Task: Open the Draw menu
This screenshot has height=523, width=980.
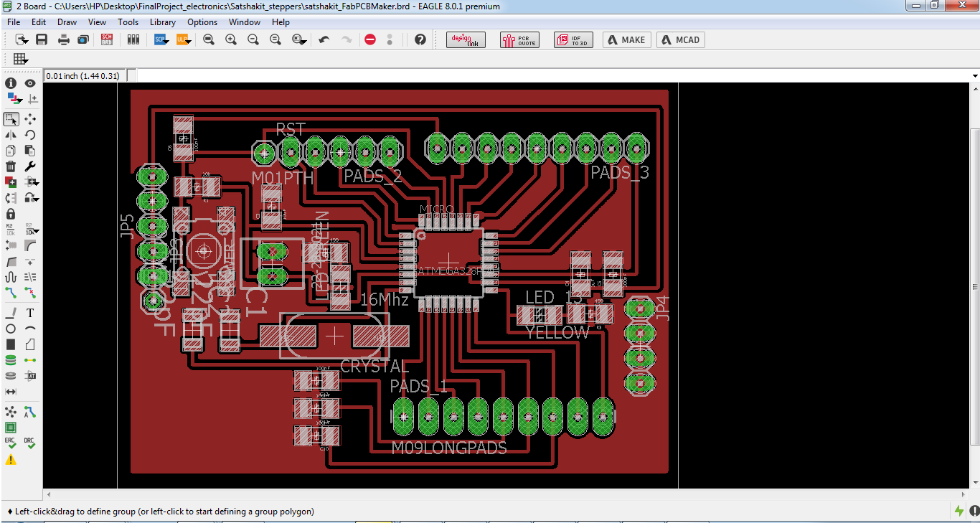Action: (x=67, y=22)
